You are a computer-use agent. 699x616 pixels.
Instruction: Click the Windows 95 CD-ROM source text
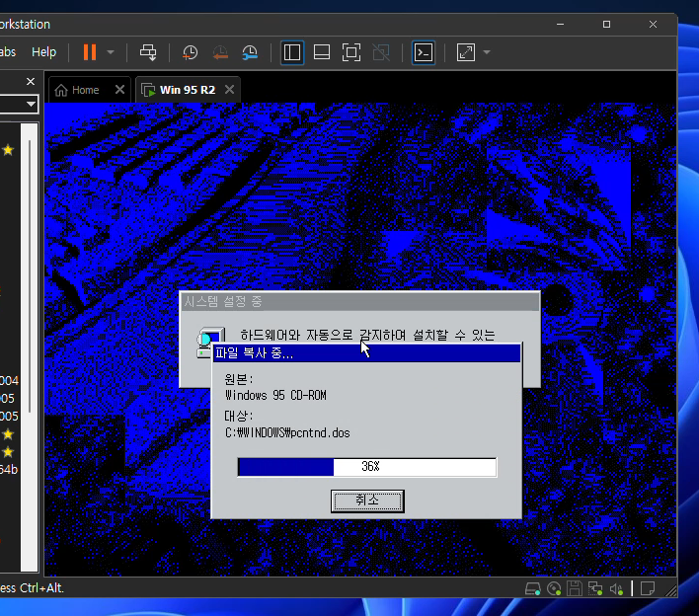tap(275, 395)
